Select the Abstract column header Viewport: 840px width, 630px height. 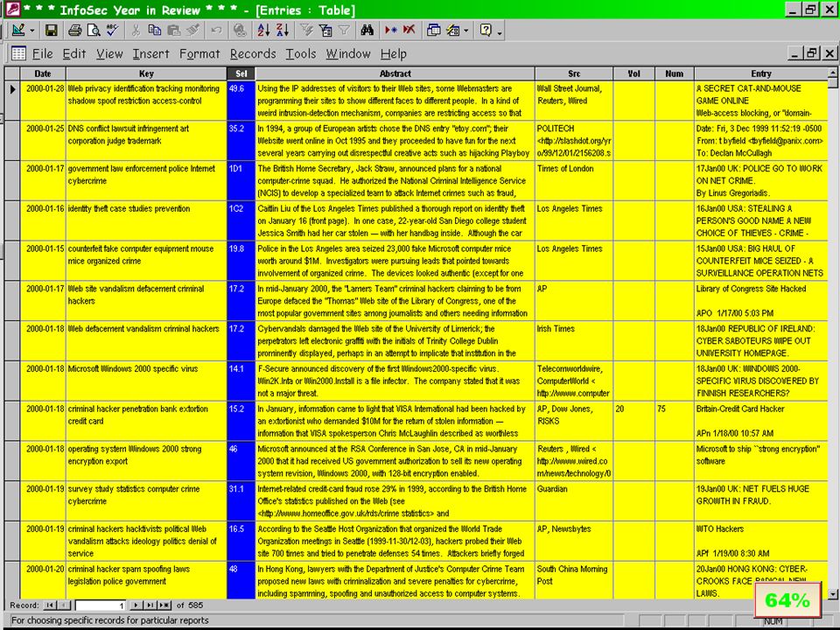pyautogui.click(x=395, y=73)
